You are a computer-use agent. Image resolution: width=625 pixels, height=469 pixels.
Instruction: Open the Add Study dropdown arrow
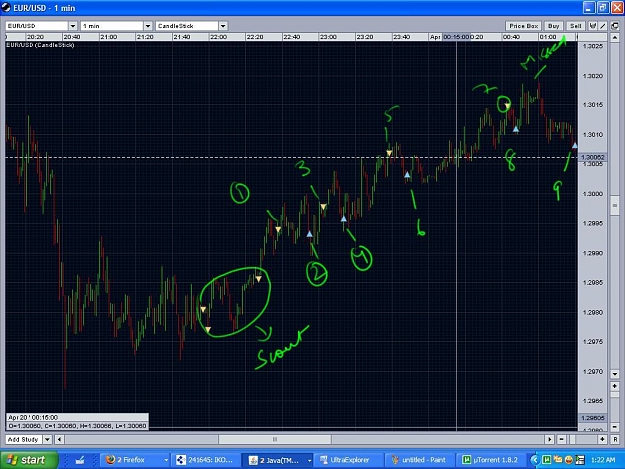(47, 439)
